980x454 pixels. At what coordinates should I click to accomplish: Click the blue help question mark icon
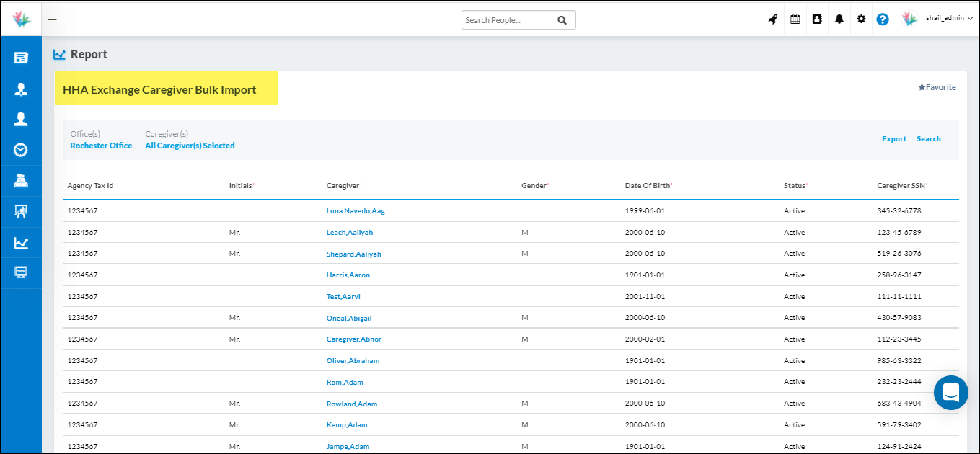pyautogui.click(x=883, y=19)
